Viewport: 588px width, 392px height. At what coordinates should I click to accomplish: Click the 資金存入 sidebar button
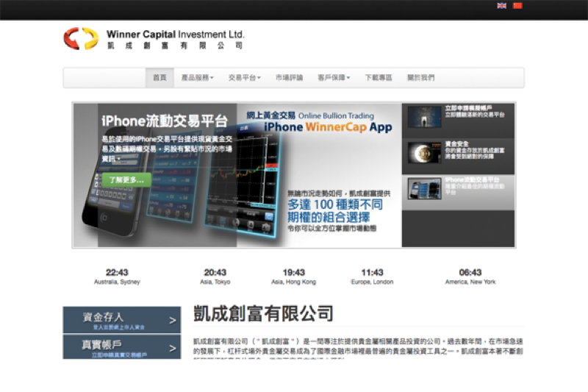(x=122, y=320)
